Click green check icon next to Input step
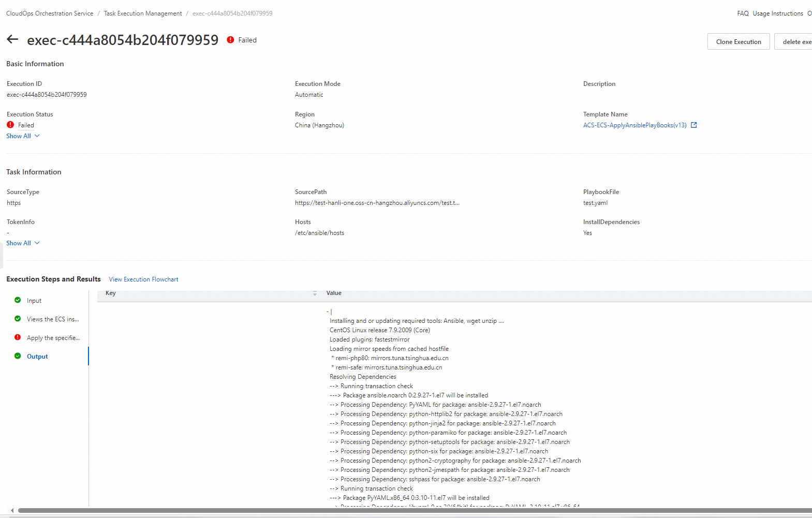The image size is (812, 518). coord(18,300)
